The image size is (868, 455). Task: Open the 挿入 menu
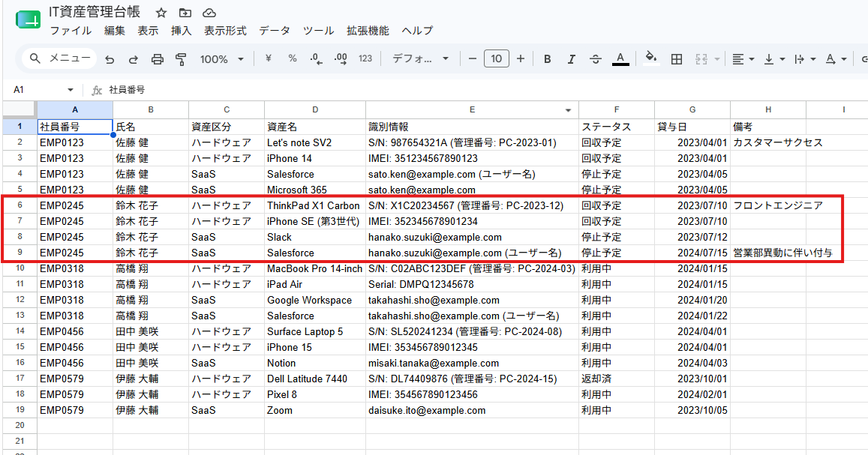click(x=181, y=31)
